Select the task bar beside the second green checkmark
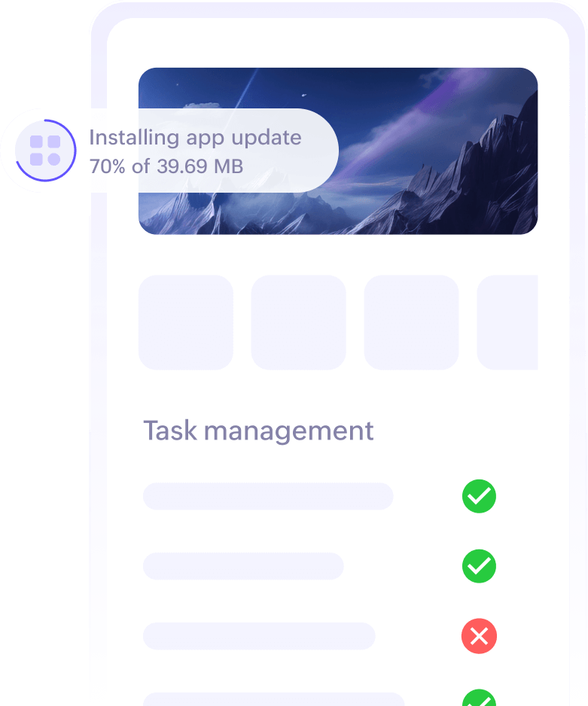 click(x=244, y=566)
